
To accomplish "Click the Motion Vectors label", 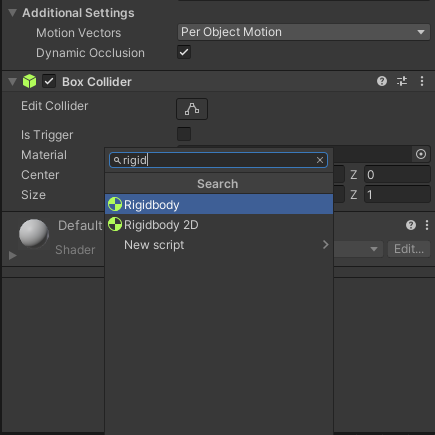I will tap(79, 33).
